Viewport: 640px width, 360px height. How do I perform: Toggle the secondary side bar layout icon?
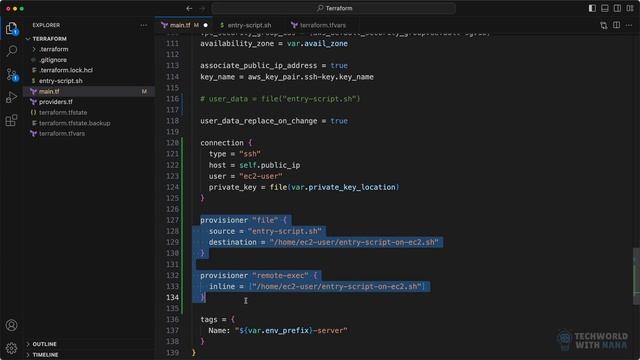coord(618,8)
